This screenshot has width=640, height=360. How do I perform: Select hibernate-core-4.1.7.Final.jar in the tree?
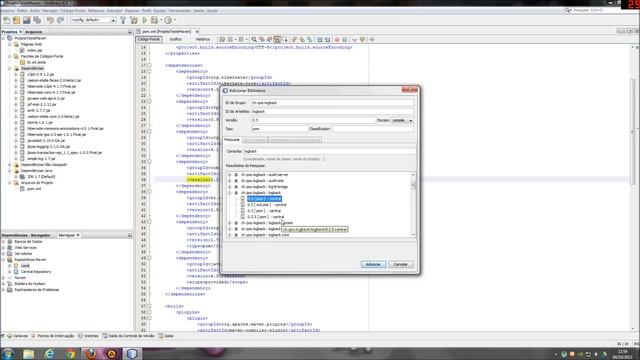pos(51,92)
